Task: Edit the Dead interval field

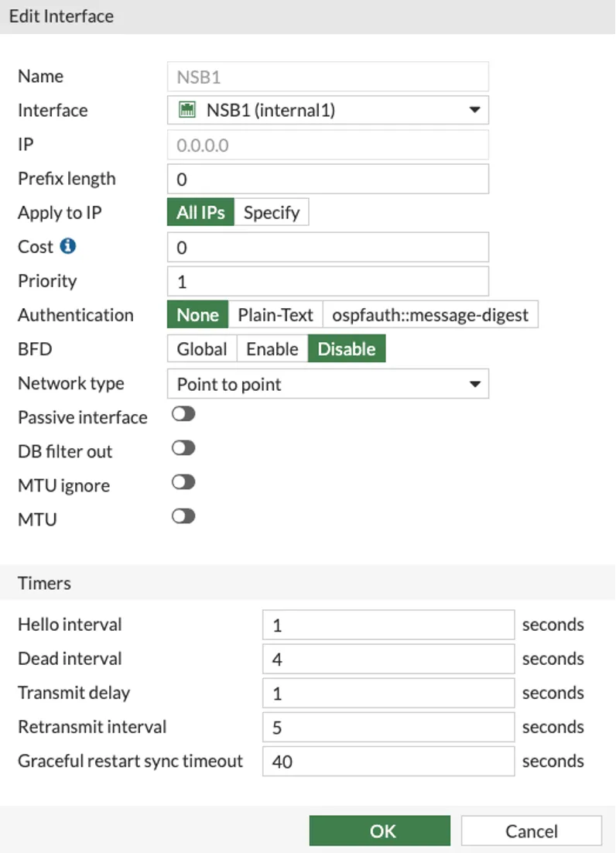Action: click(x=388, y=659)
